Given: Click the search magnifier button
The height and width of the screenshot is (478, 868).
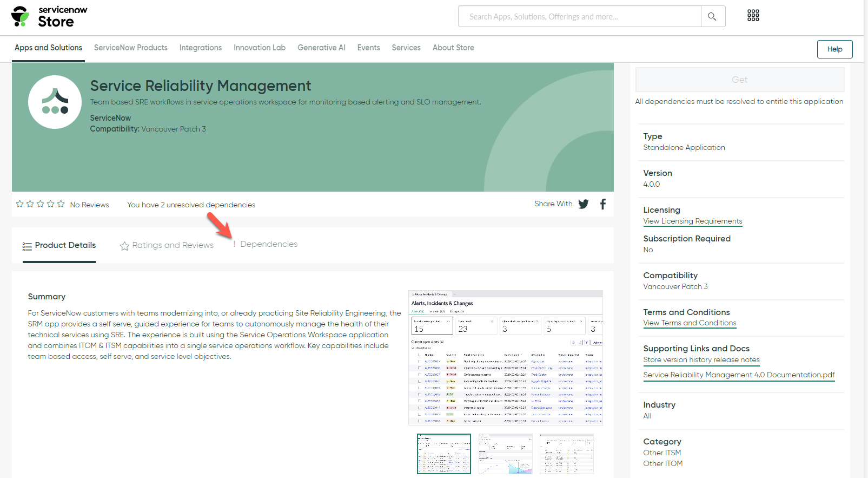Looking at the screenshot, I should [712, 17].
